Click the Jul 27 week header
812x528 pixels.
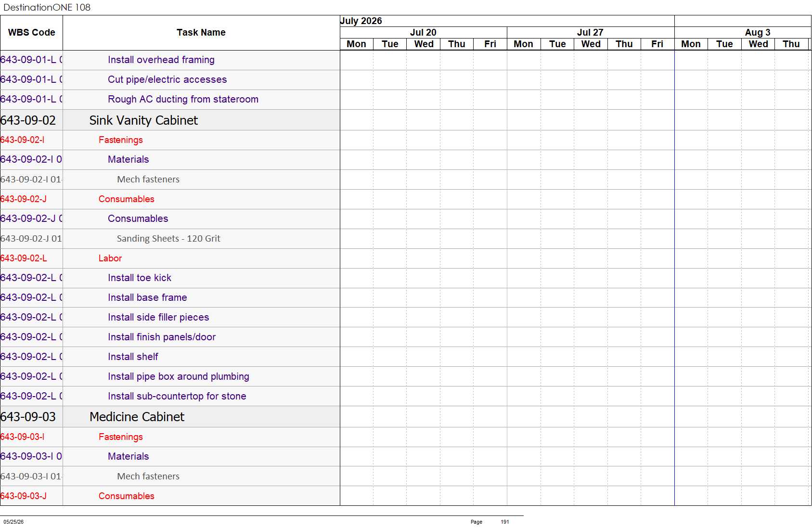point(590,33)
